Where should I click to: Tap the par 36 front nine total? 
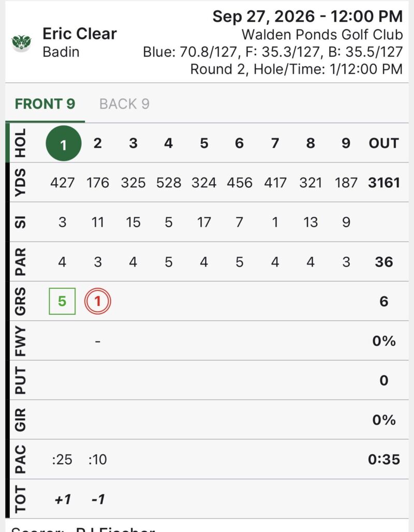[x=384, y=262]
